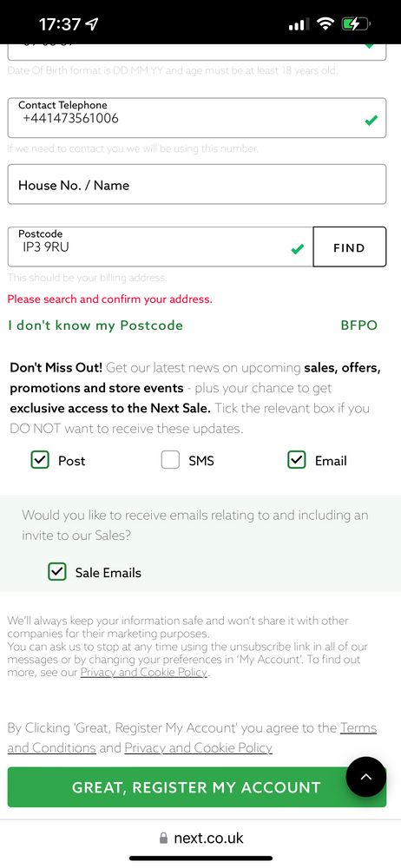This screenshot has height=868, width=401.
Task: Tap the cellular signal bars icon
Action: coord(299,24)
